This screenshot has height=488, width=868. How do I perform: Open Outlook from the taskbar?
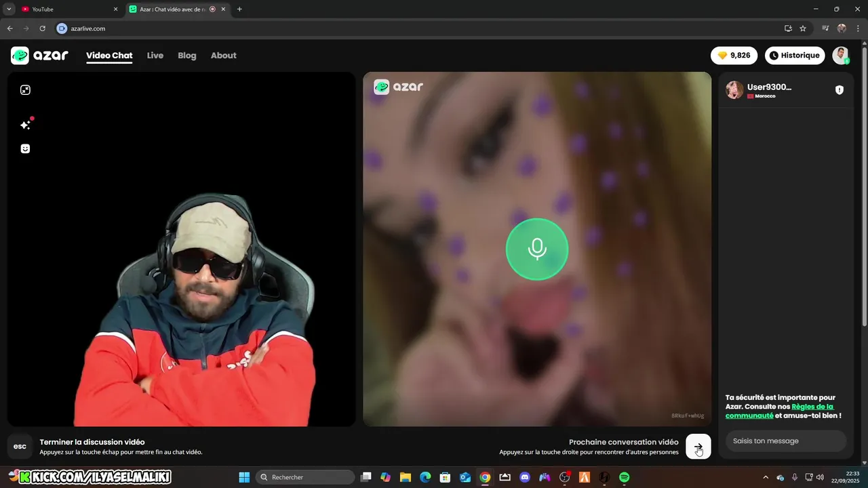pyautogui.click(x=465, y=477)
